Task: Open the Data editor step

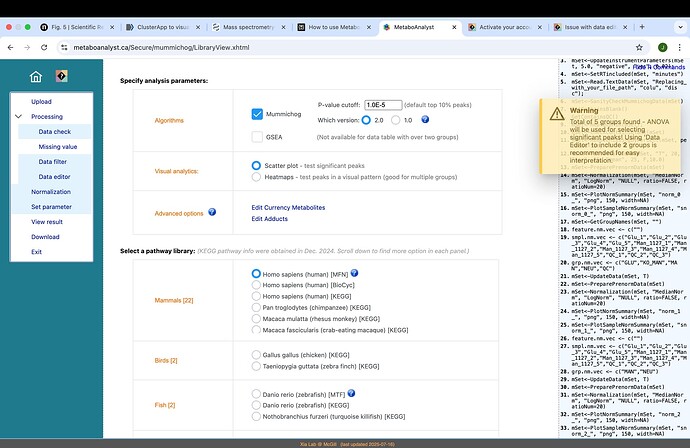Action: pyautogui.click(x=54, y=176)
